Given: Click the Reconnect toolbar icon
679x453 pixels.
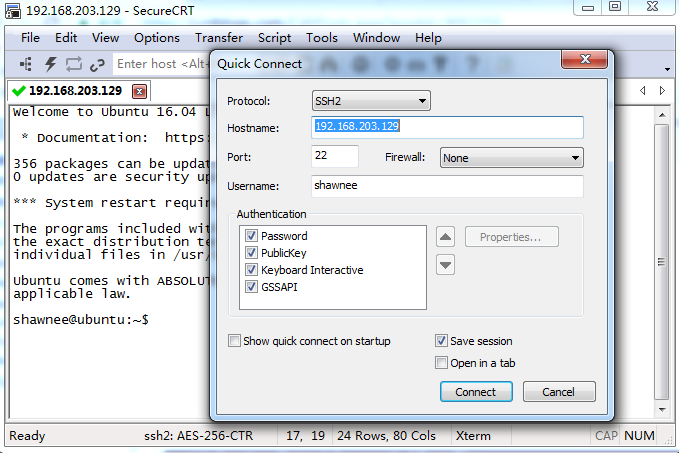Looking at the screenshot, I should (x=74, y=64).
